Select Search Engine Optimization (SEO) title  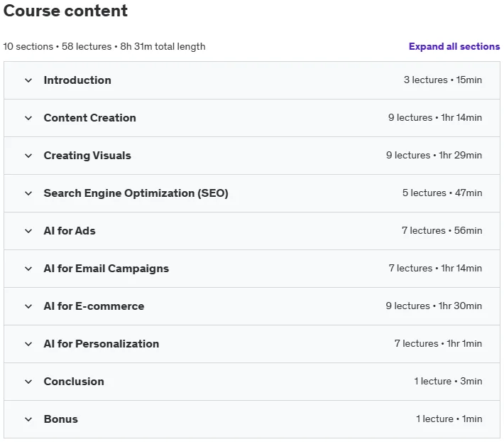click(x=136, y=193)
